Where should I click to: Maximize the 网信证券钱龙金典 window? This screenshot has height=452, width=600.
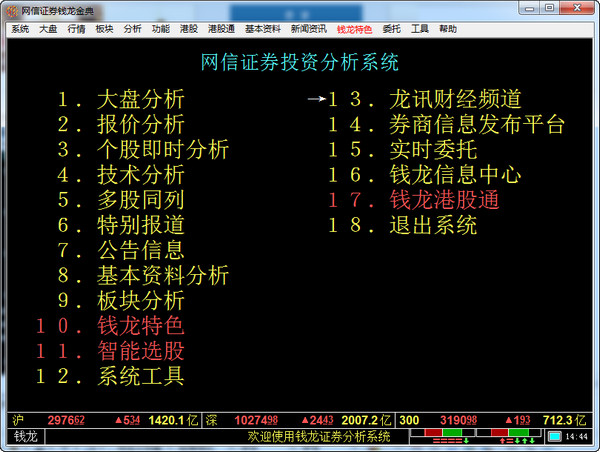549,8
